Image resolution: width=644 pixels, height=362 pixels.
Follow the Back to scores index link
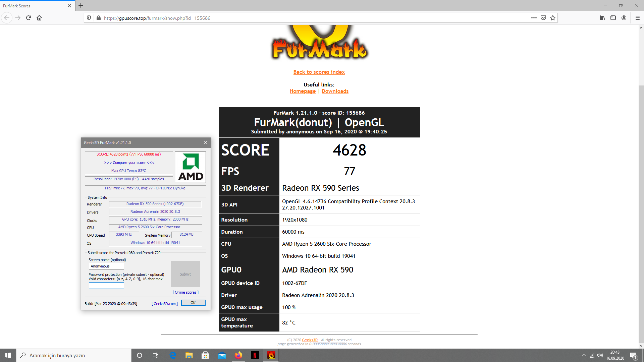pyautogui.click(x=319, y=72)
